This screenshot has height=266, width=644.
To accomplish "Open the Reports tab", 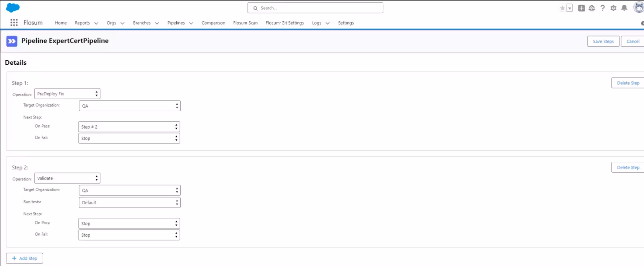I will (82, 23).
